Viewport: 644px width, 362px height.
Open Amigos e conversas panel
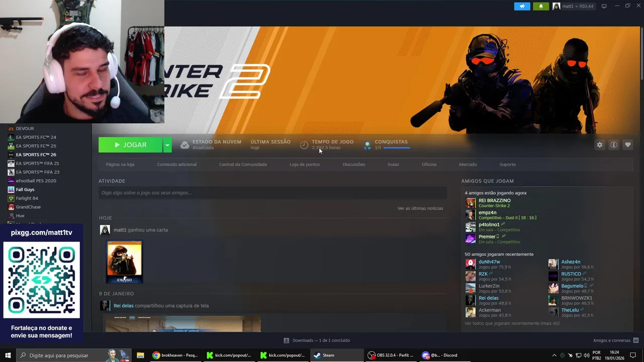(616, 340)
